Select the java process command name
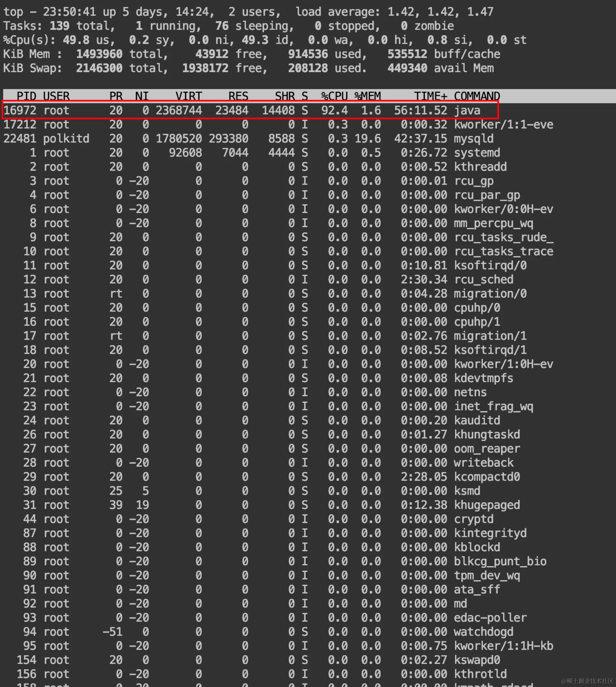616x687 pixels. (467, 110)
